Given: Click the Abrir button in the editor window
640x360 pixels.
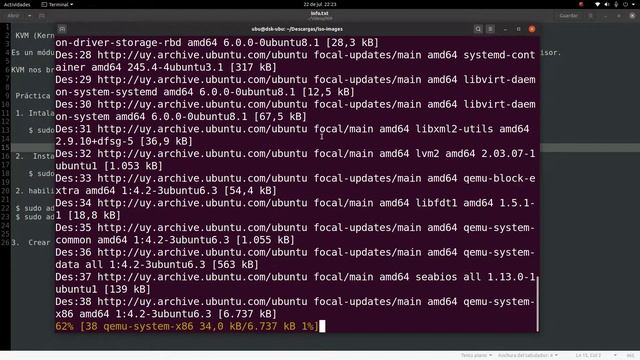Looking at the screenshot, I should click(13, 16).
